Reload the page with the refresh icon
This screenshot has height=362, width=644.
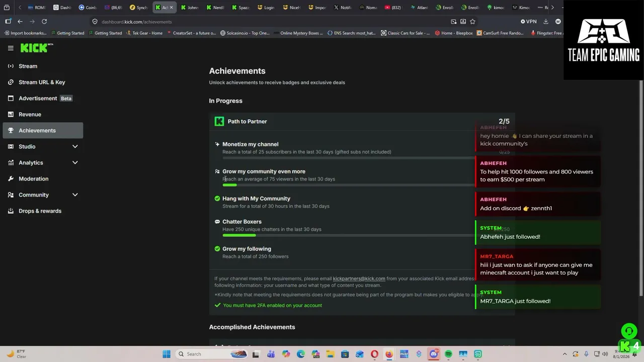click(x=44, y=22)
